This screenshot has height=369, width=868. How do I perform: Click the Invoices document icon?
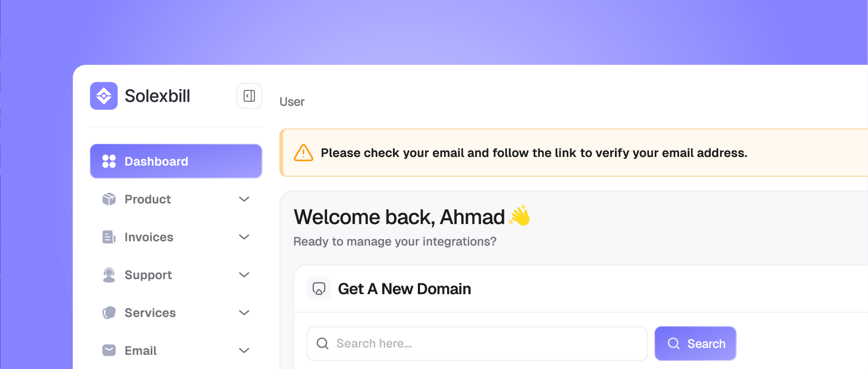(x=109, y=237)
